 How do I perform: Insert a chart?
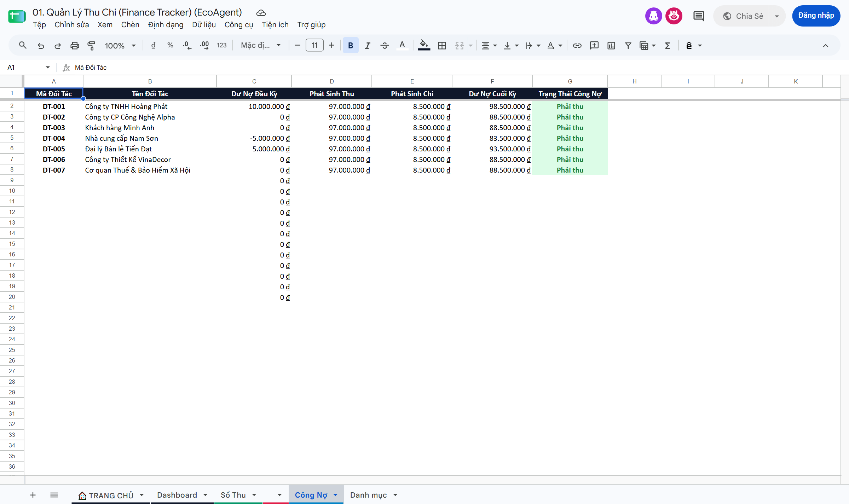click(x=611, y=45)
